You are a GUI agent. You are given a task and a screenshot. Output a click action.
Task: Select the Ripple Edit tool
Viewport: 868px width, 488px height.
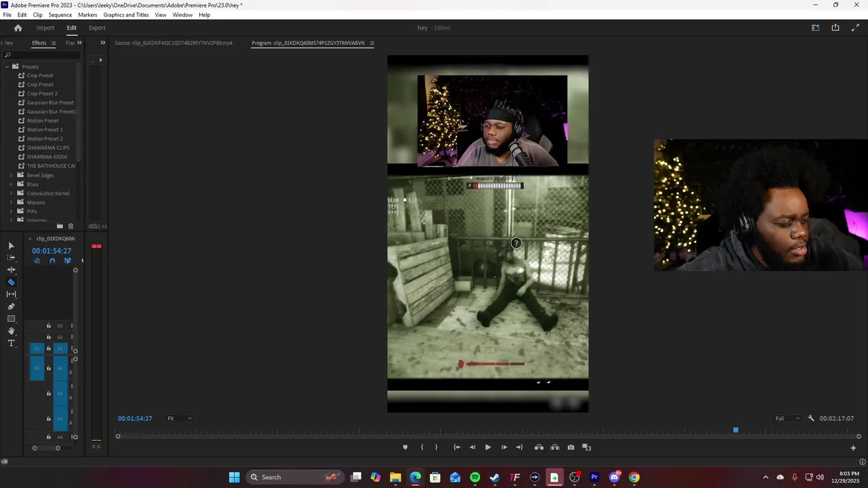[x=11, y=270]
